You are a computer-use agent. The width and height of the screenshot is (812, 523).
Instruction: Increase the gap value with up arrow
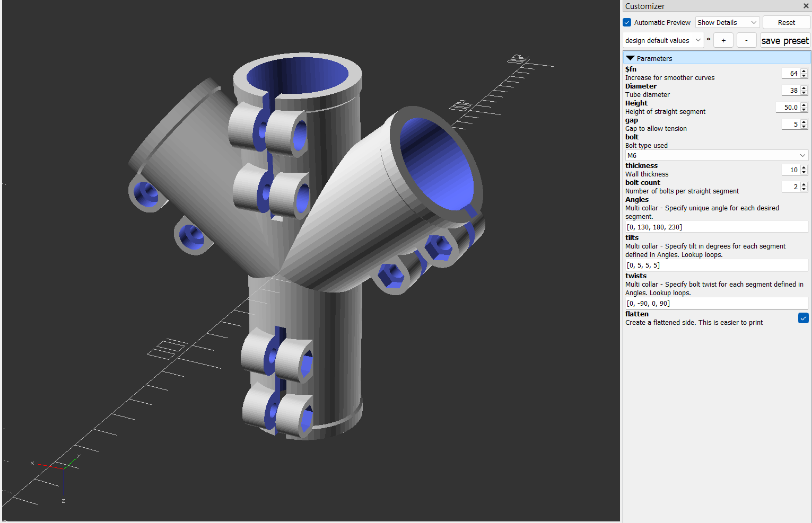pyautogui.click(x=804, y=122)
